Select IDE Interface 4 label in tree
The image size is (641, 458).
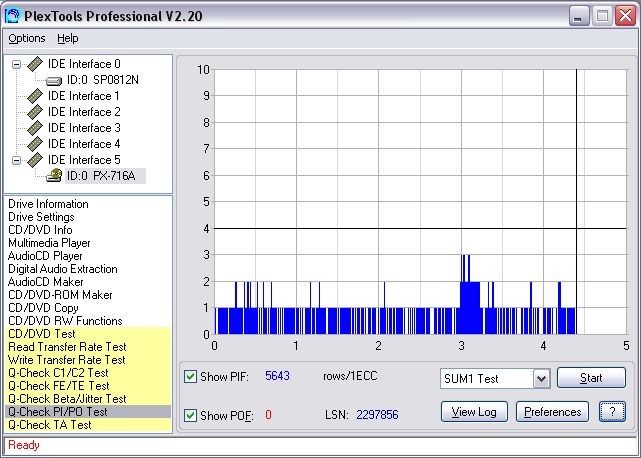click(x=84, y=144)
